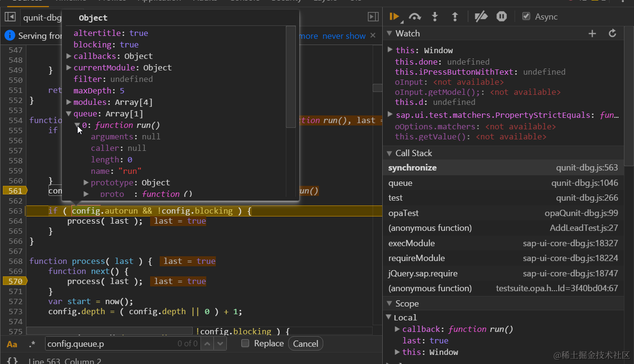Viewport: 634px width, 364px height.
Task: Click the Deactivate breakpoints icon
Action: point(481,17)
